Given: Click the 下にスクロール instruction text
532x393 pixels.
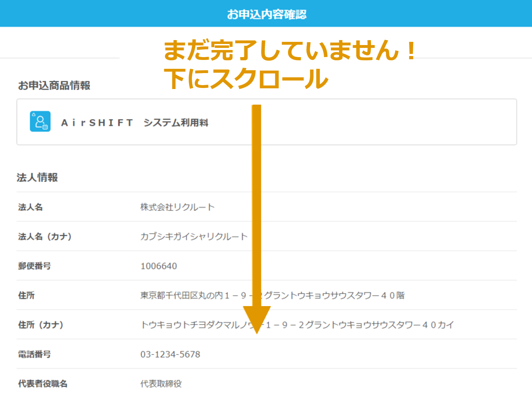Looking at the screenshot, I should click(x=246, y=79).
